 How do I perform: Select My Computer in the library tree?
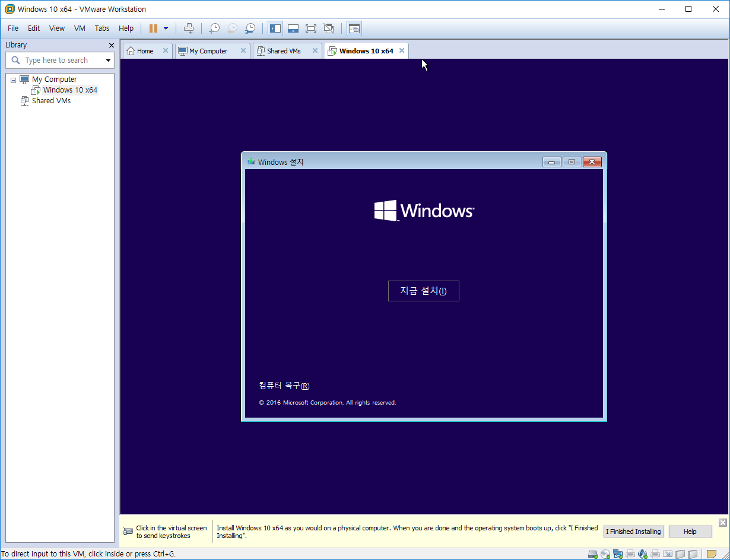pos(54,79)
